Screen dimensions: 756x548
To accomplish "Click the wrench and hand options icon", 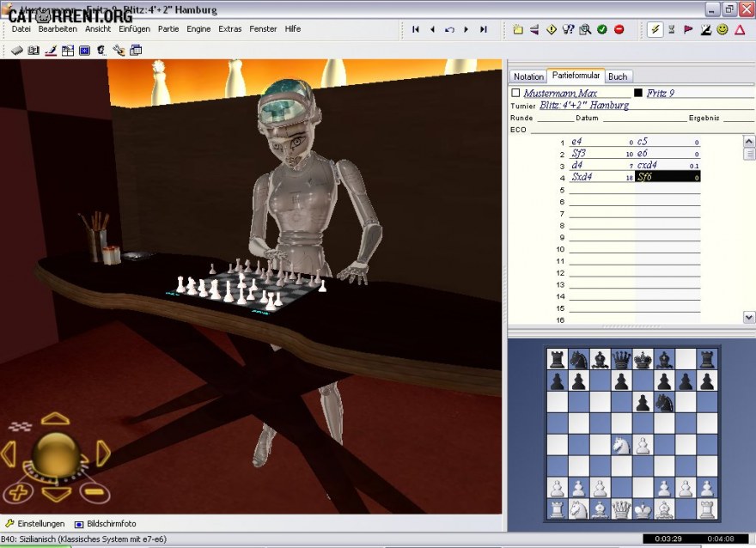I will [x=119, y=50].
